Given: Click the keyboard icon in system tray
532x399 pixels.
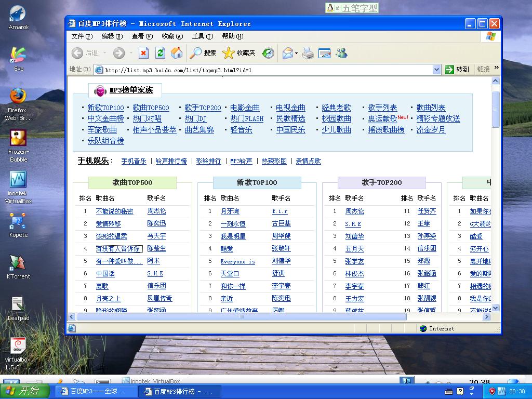Looking at the screenshot, I should pos(448,392).
